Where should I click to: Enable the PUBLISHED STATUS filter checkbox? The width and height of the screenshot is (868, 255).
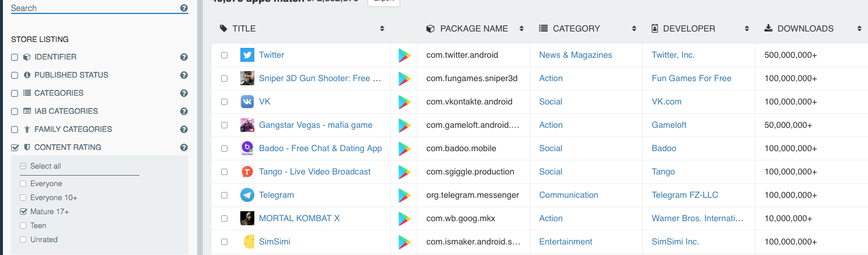15,75
